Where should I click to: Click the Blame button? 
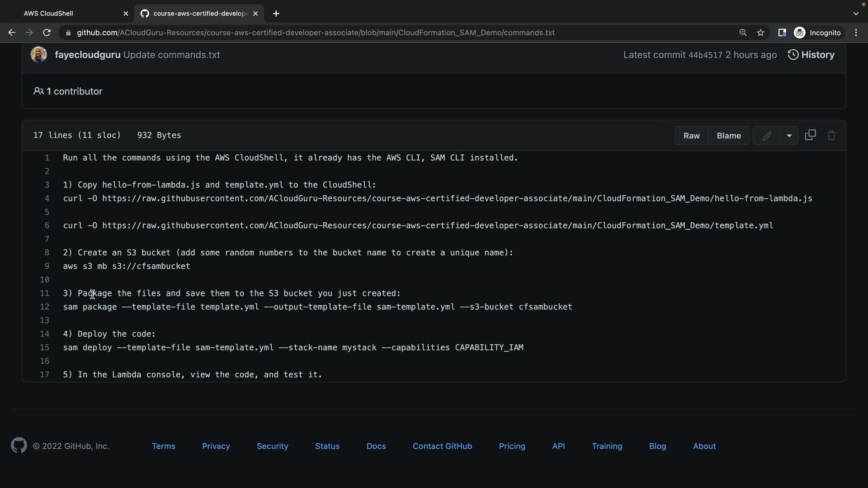(728, 136)
